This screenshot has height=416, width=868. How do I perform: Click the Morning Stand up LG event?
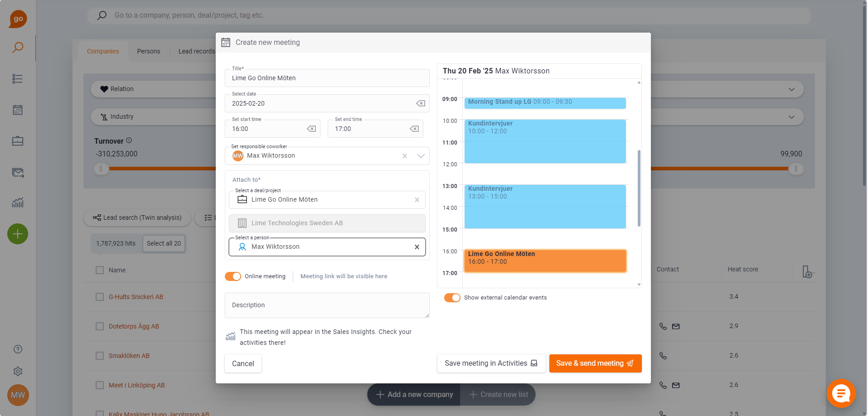click(545, 103)
